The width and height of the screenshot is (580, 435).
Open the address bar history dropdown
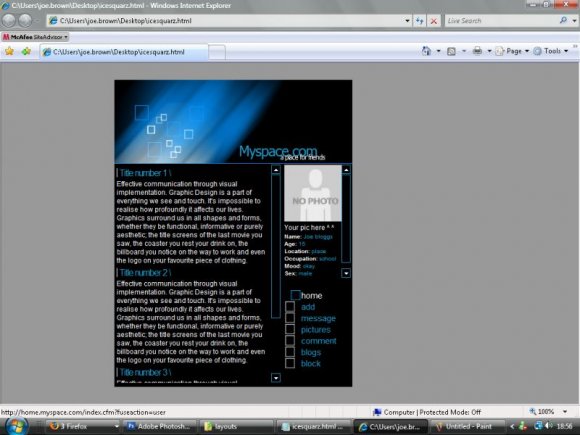[x=407, y=21]
